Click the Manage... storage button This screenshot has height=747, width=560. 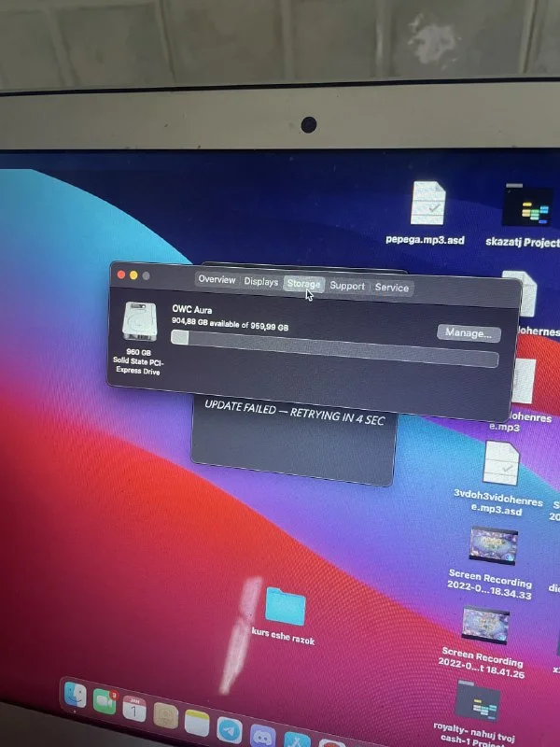[469, 333]
